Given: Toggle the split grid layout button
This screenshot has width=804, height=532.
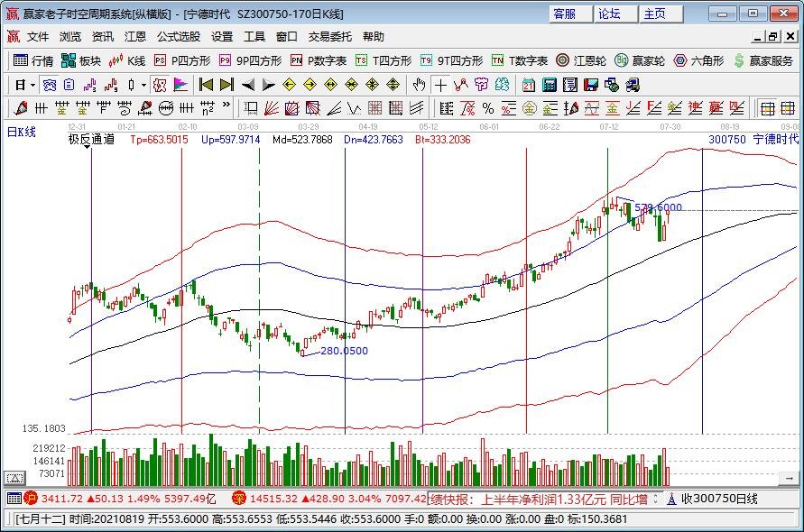Looking at the screenshot, I should point(766,108).
